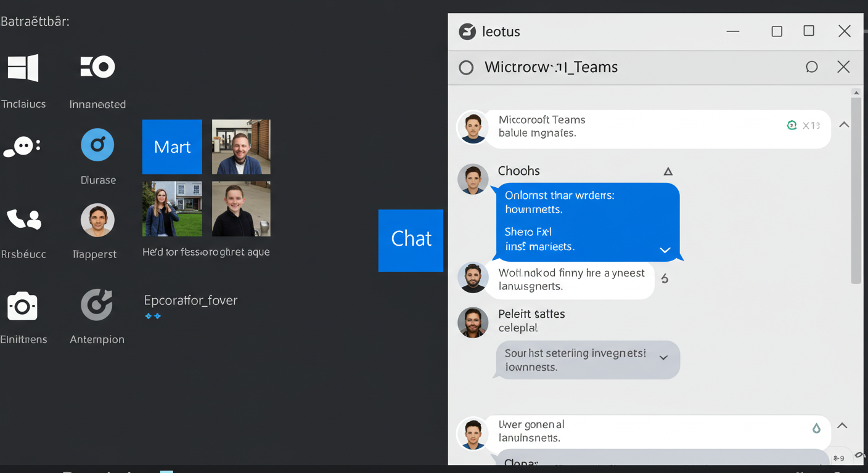
Task: Open the Chat button
Action: click(x=411, y=240)
